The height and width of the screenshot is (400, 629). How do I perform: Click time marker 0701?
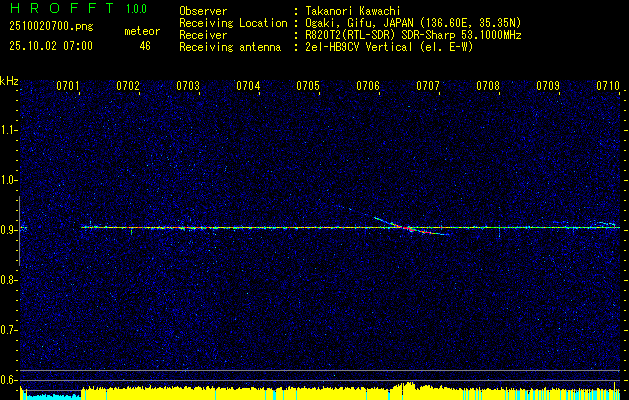pos(67,85)
